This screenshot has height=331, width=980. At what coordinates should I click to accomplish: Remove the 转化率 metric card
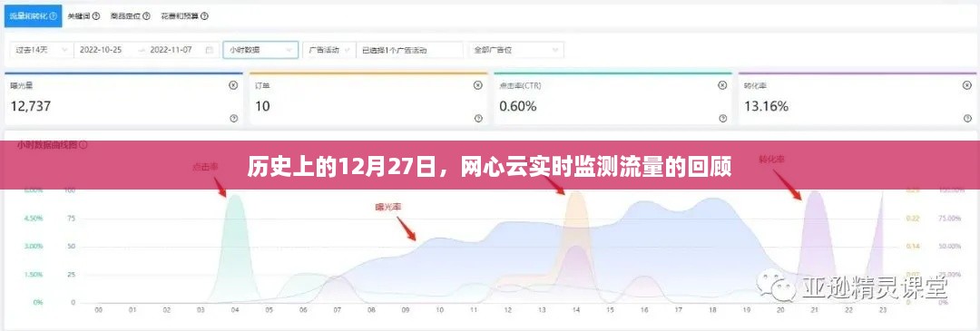(967, 85)
